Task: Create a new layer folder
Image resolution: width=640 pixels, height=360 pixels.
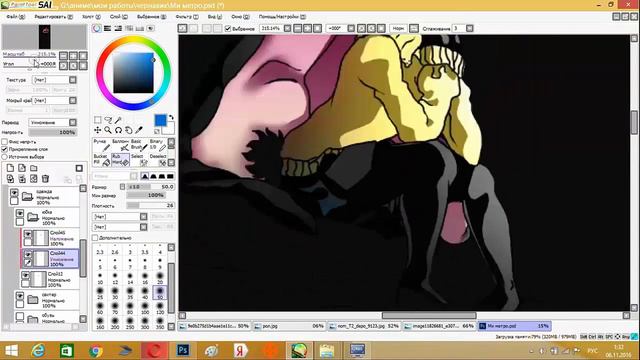Action: click(33, 168)
